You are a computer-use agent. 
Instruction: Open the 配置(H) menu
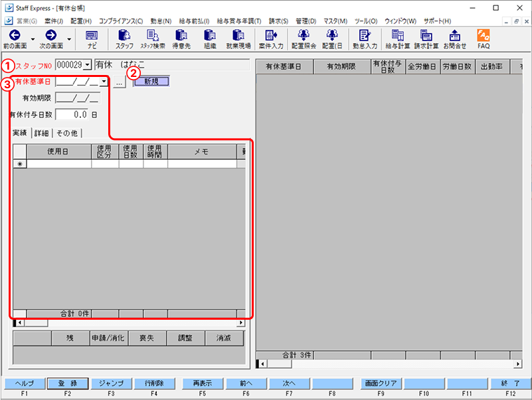pos(81,21)
